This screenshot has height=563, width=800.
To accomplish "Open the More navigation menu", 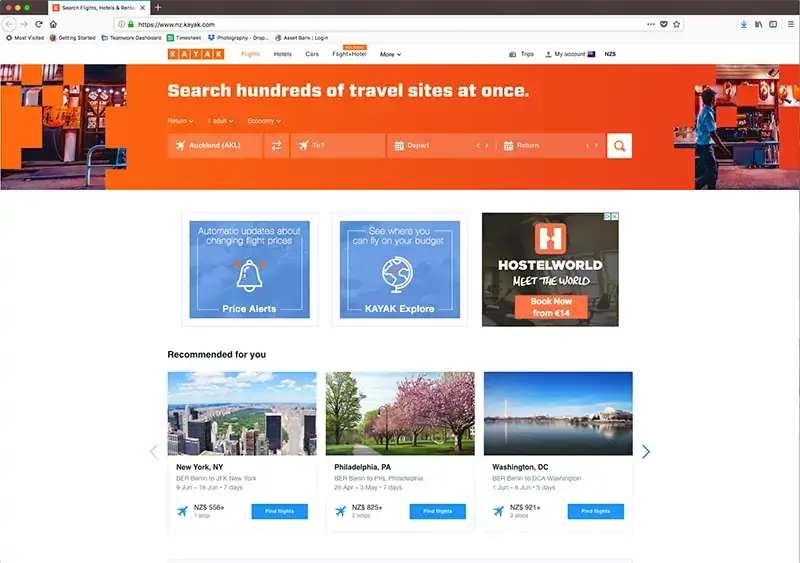I will (x=390, y=54).
